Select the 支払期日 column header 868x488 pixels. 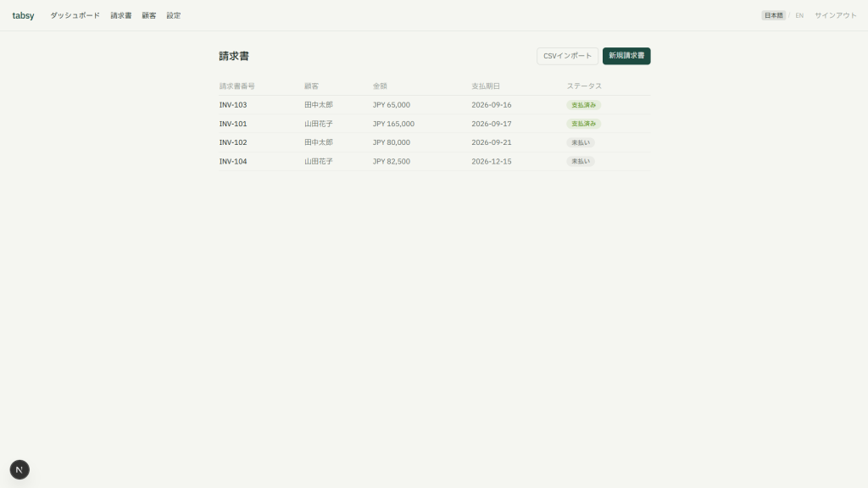click(486, 86)
